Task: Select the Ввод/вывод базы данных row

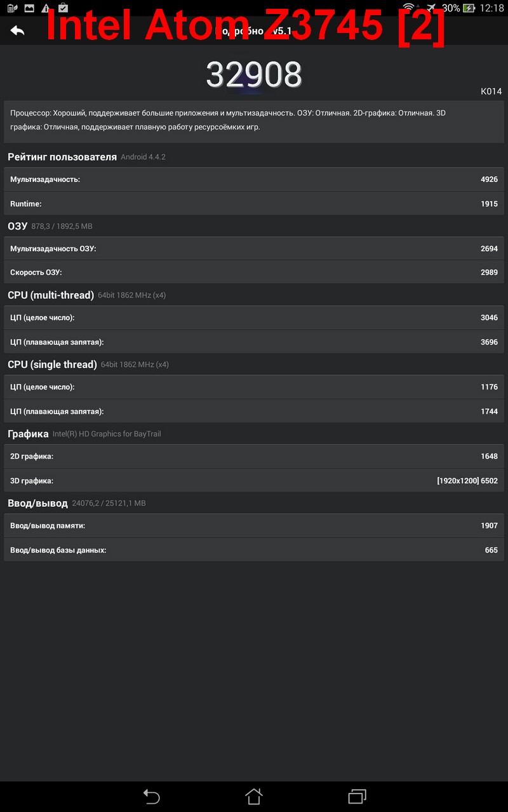Action: (x=254, y=550)
